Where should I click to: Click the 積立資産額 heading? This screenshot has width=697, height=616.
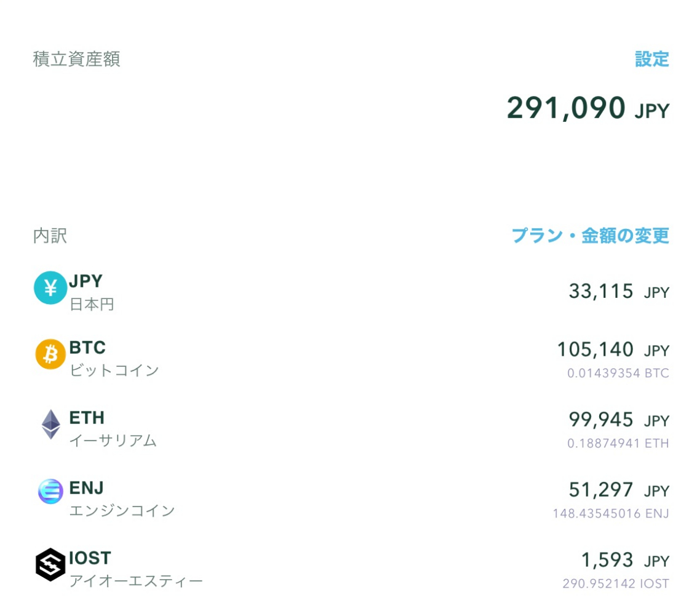(x=76, y=59)
